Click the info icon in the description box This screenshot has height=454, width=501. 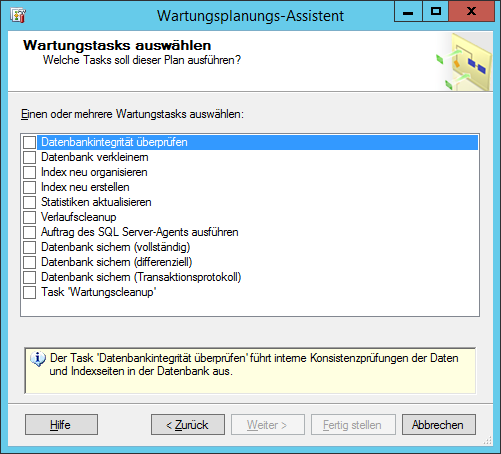[38, 359]
